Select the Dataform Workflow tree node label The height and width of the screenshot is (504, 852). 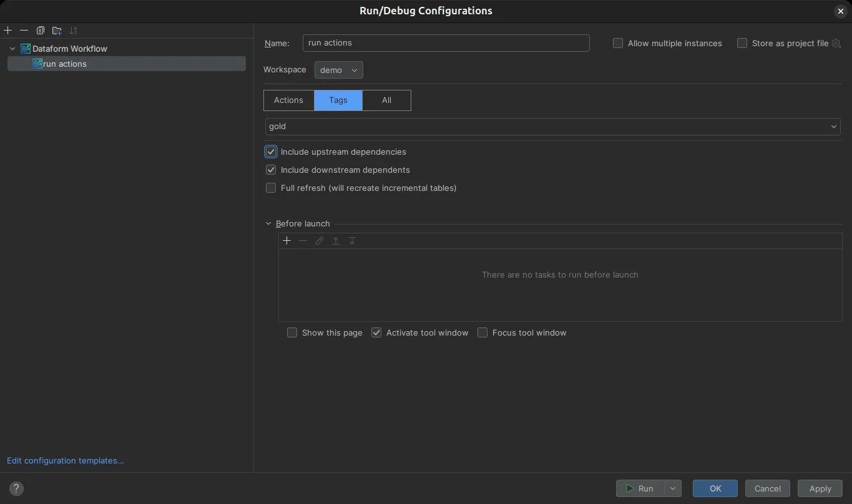(x=70, y=49)
